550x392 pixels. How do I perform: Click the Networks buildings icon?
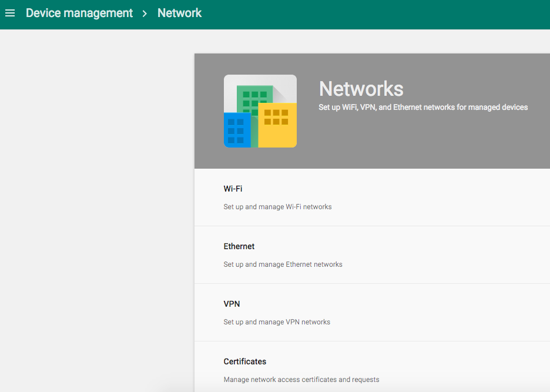(260, 111)
